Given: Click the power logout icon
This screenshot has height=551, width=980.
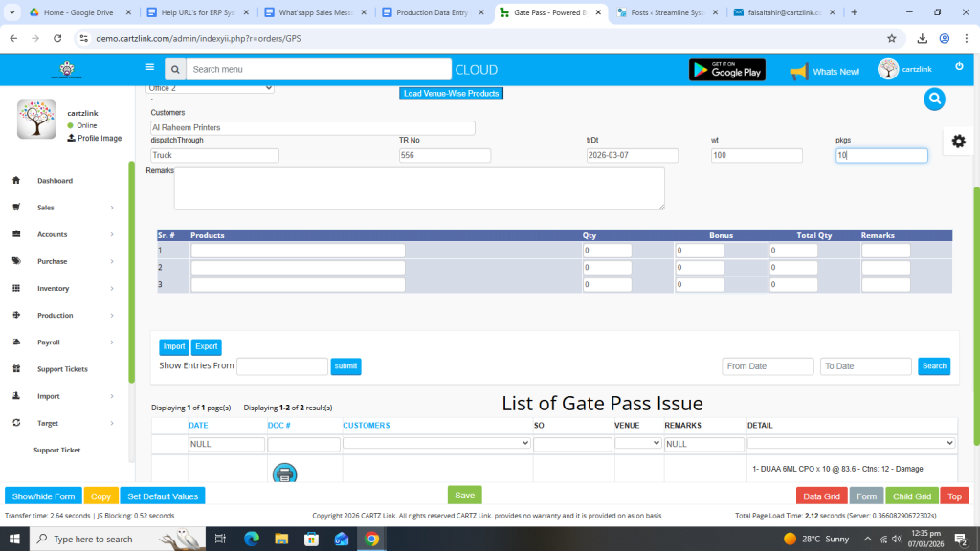Looking at the screenshot, I should 959,66.
